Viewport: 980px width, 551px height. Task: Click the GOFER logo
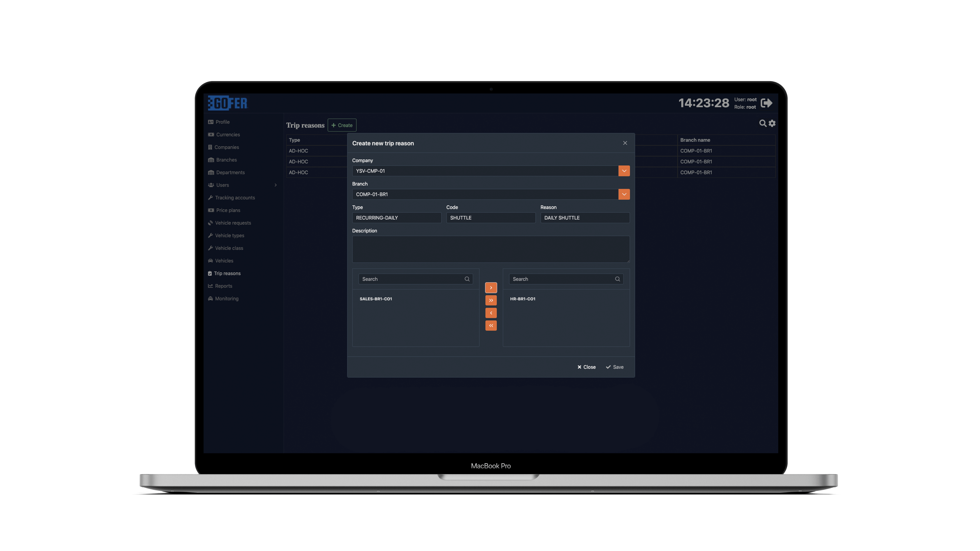pyautogui.click(x=228, y=103)
